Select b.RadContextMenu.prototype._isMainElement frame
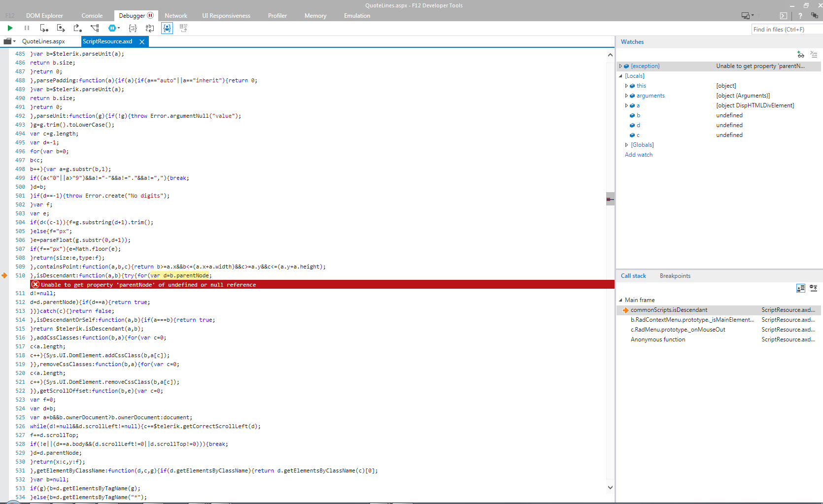Image resolution: width=823 pixels, height=504 pixels. [720, 320]
